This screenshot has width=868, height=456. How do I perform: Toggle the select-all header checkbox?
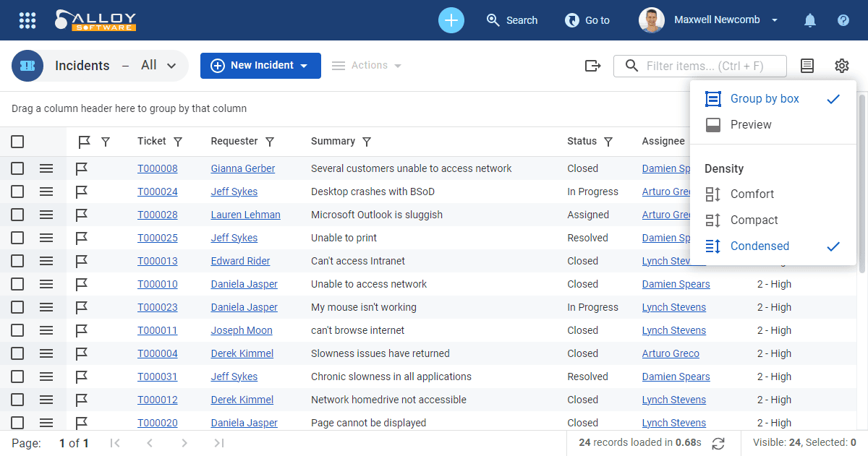pos(17,142)
